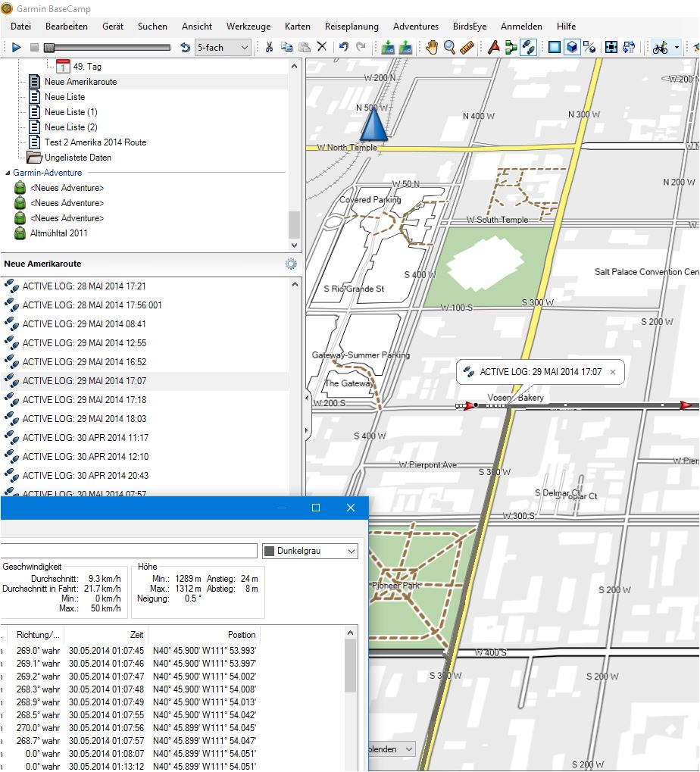Viewport: 700px width, 772px height.
Task: Select ACTIVE LOG: 29 MAI 2014 18:03
Action: [x=84, y=418]
